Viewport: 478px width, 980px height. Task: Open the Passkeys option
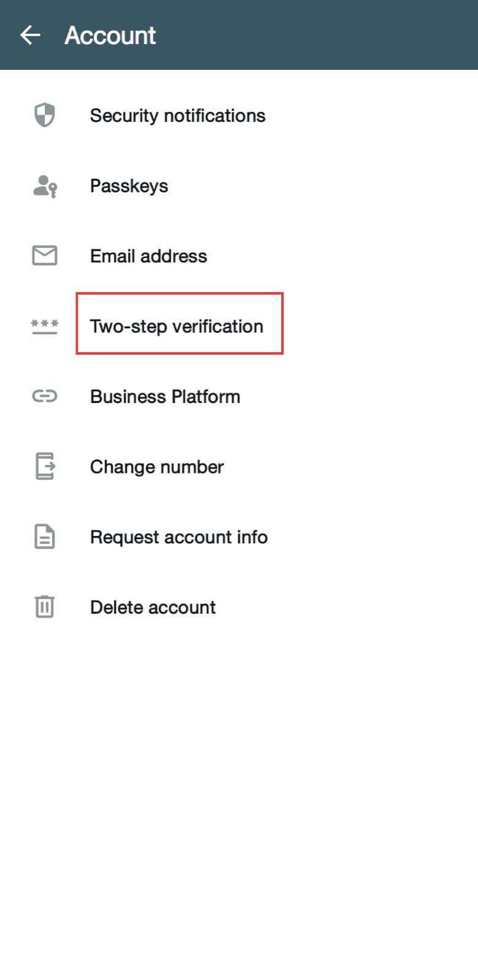(239, 186)
